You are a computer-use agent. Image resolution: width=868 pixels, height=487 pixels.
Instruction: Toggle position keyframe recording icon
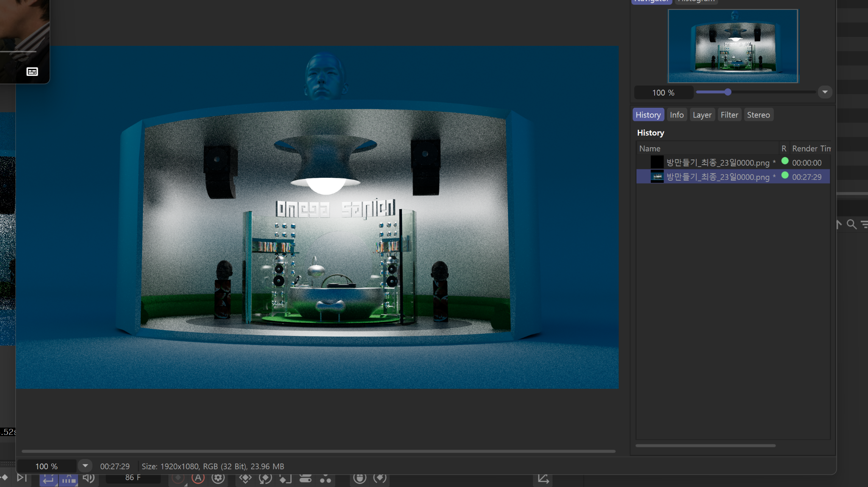coord(245,478)
